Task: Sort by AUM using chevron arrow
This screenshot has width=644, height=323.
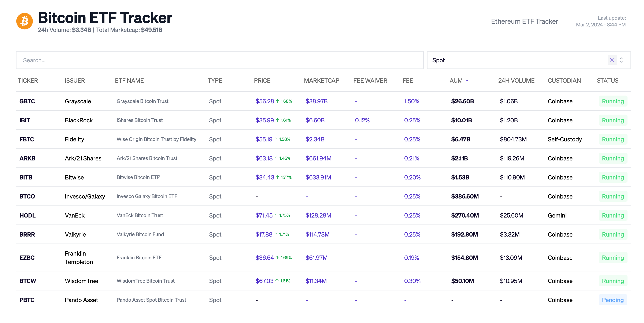Action: point(467,81)
